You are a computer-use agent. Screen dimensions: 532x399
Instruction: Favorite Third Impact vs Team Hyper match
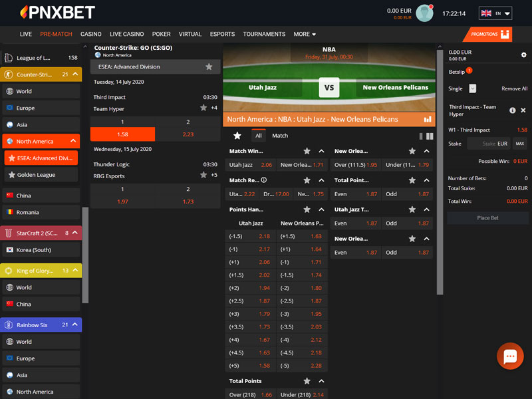tap(203, 108)
